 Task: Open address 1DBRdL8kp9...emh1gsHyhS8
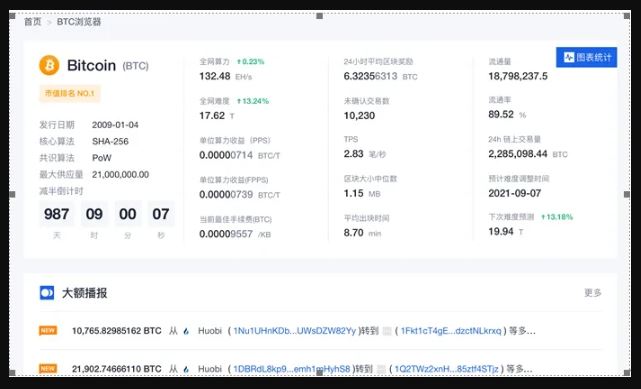coord(292,369)
